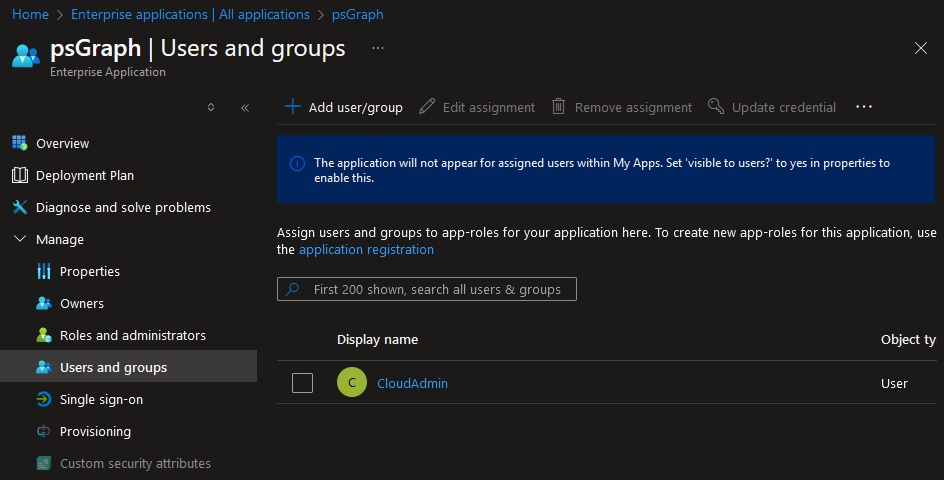The width and height of the screenshot is (944, 480).
Task: Click the info icon in the blue banner
Action: tap(297, 163)
